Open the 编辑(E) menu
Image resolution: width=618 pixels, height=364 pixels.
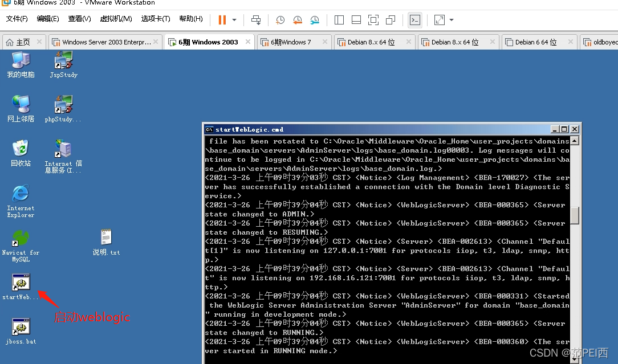point(48,19)
